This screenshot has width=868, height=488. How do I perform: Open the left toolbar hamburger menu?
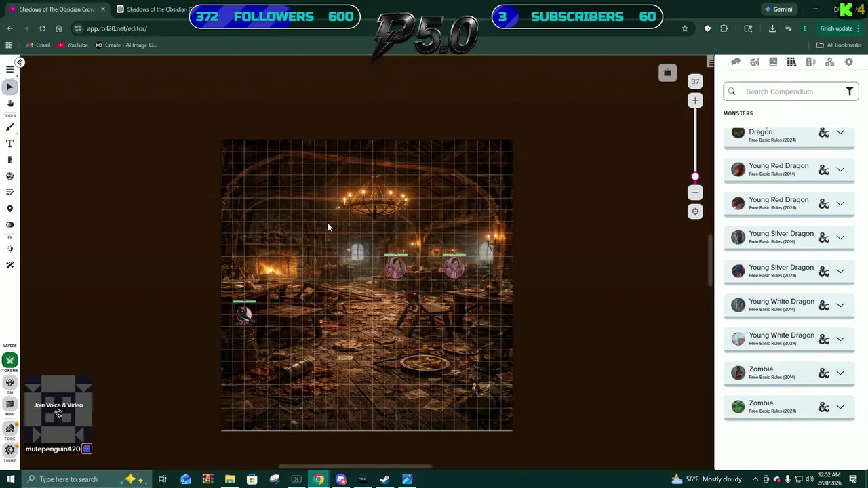[x=9, y=70]
